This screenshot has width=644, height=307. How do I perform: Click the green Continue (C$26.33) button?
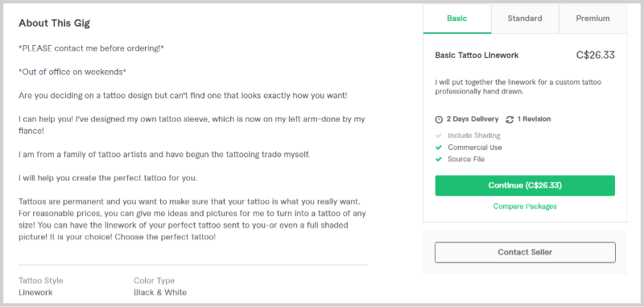pyautogui.click(x=525, y=185)
